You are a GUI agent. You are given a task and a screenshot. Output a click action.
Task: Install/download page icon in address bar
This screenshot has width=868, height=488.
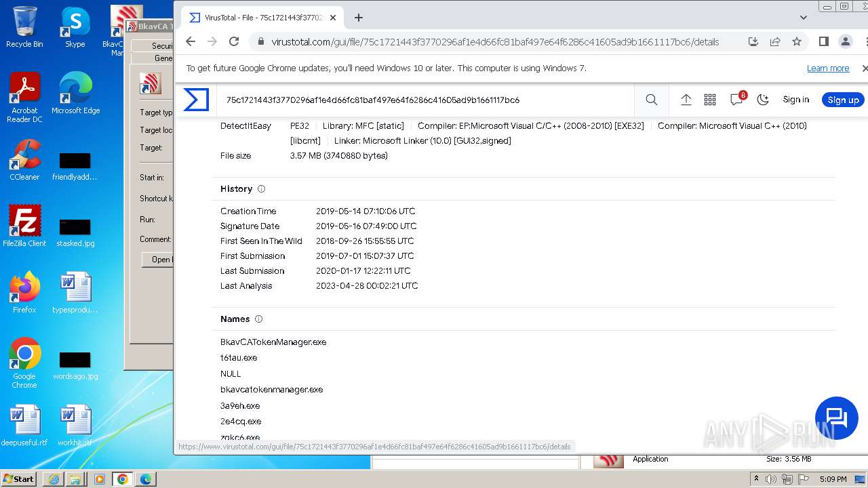click(753, 41)
